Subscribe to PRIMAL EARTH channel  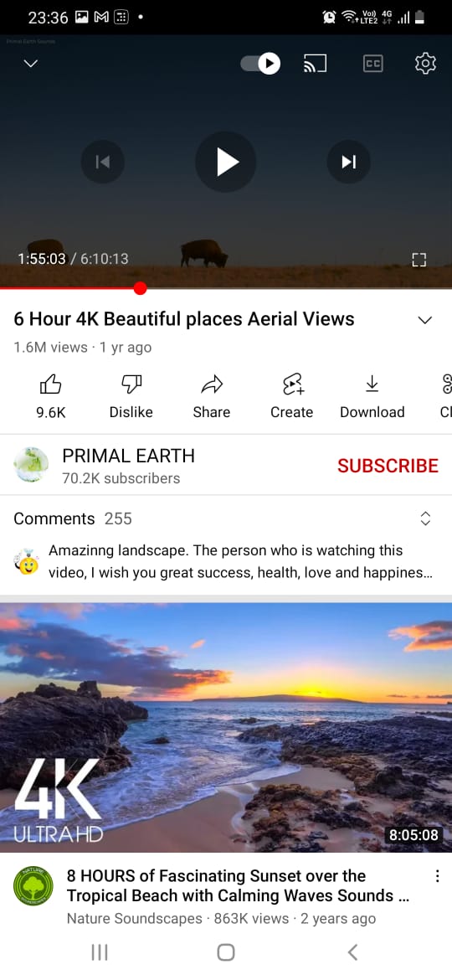point(388,466)
